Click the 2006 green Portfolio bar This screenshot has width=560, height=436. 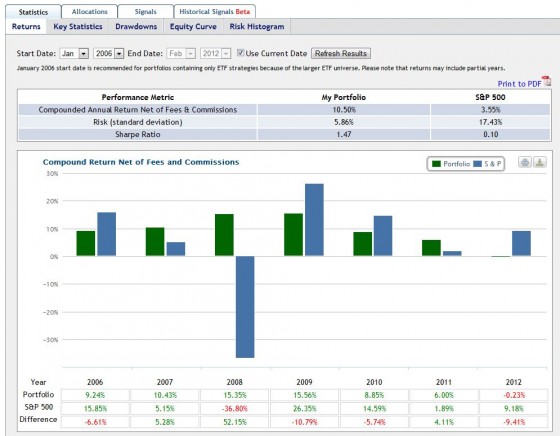(x=86, y=243)
